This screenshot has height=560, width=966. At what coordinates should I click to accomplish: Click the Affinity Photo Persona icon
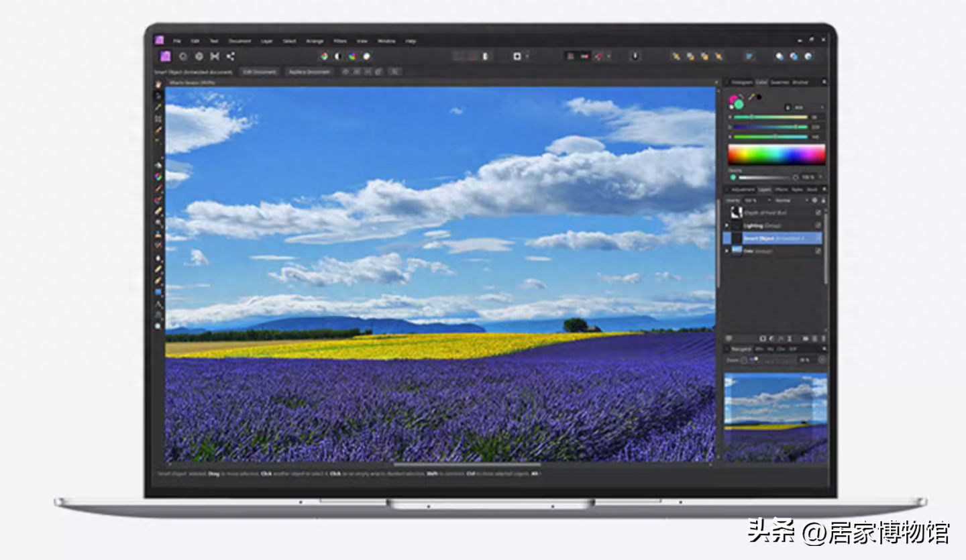(x=165, y=57)
